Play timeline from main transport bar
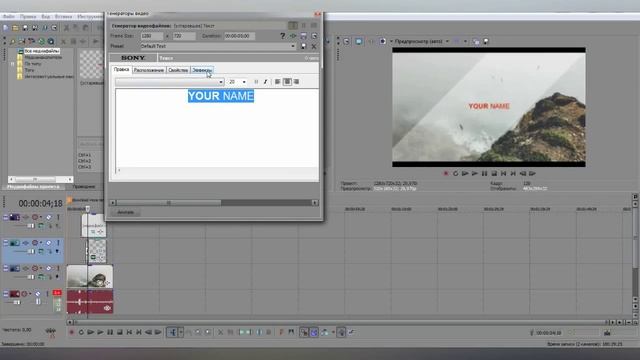The width and height of the screenshot is (640, 360). [x=100, y=332]
